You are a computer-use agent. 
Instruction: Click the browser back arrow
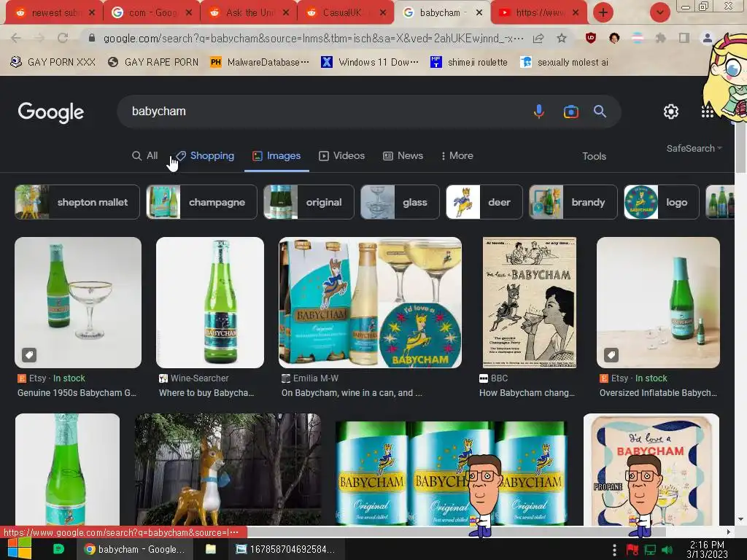coord(16,38)
